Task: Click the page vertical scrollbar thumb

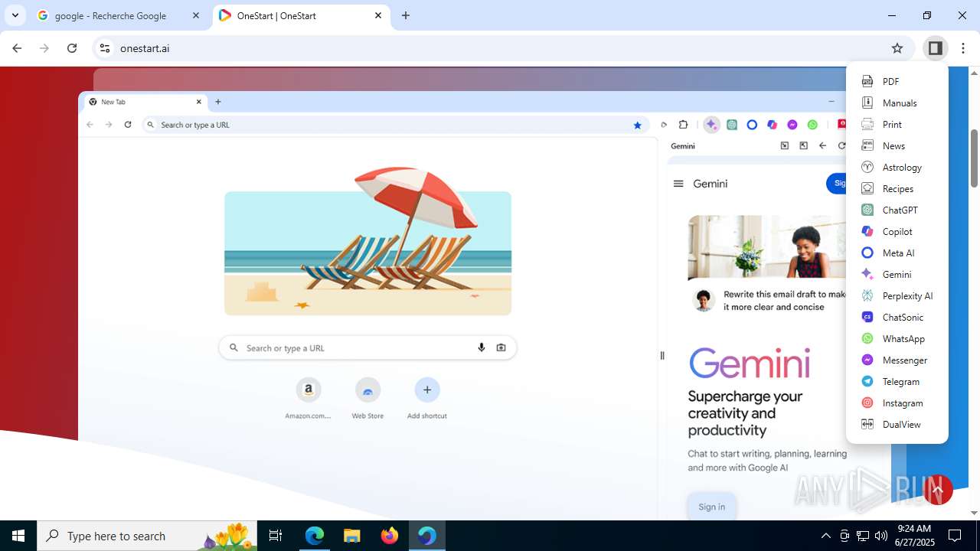Action: pos(975,158)
